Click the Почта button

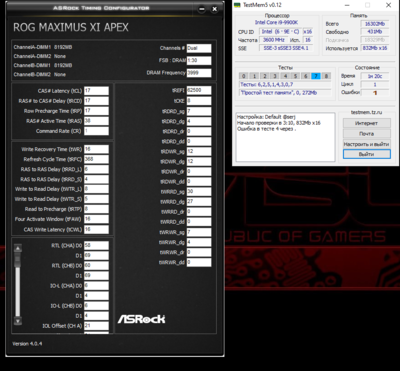point(367,134)
